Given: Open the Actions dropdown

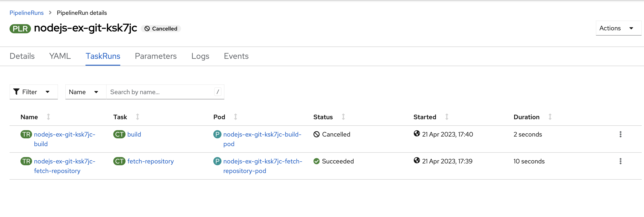Looking at the screenshot, I should tap(618, 28).
